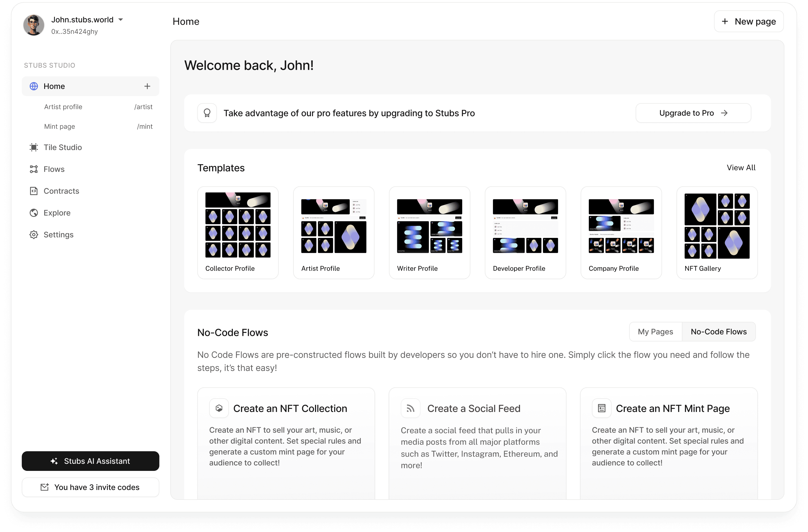
Task: Click plus icon beside Home item
Action: click(147, 86)
